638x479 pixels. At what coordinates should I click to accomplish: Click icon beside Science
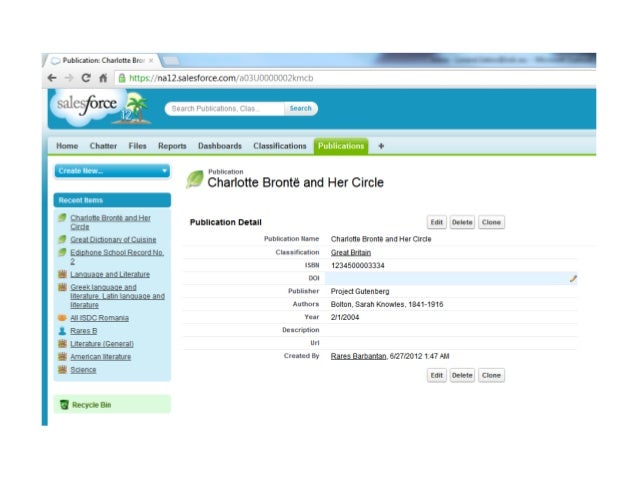[x=62, y=370]
